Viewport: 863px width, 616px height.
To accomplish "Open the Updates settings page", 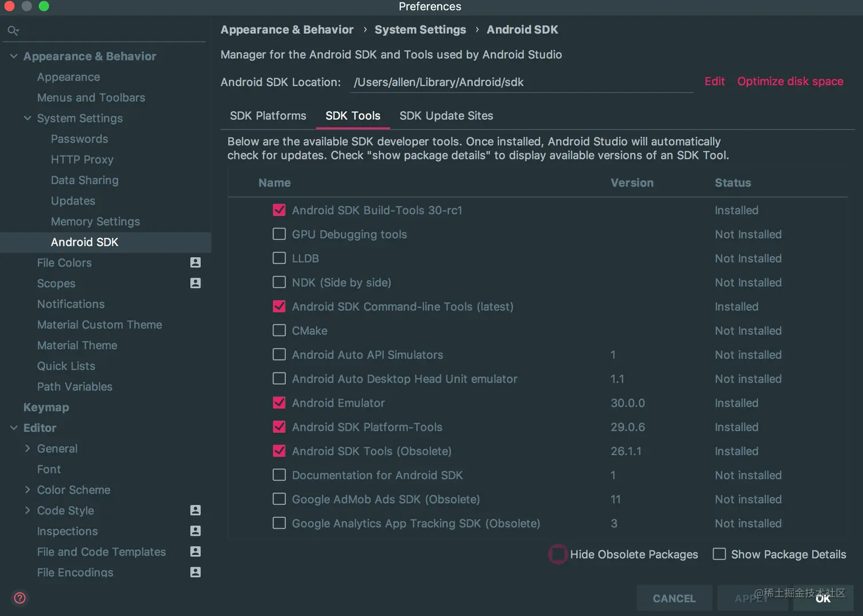I will tap(73, 201).
